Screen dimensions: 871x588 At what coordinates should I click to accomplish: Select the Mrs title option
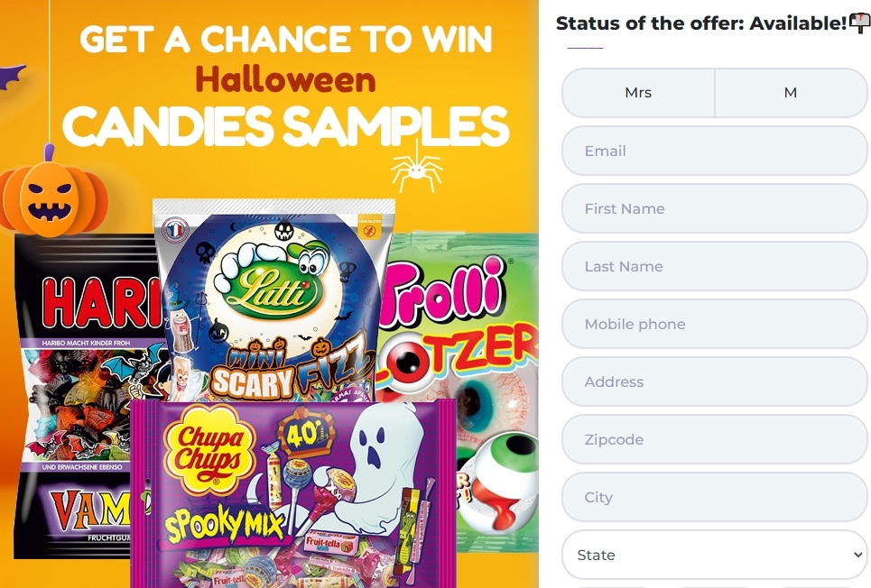click(638, 93)
